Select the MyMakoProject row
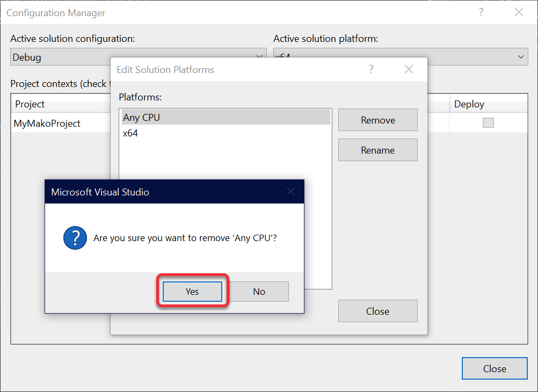 click(x=47, y=124)
